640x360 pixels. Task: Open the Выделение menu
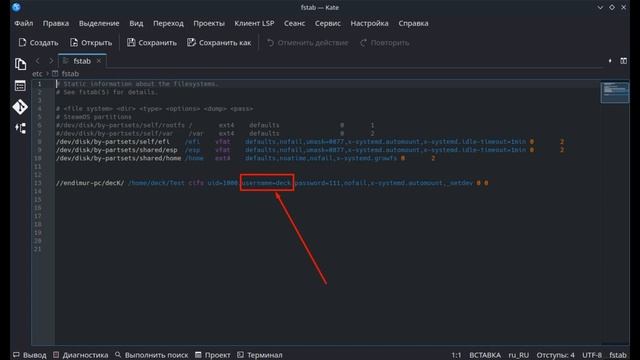pos(99,23)
